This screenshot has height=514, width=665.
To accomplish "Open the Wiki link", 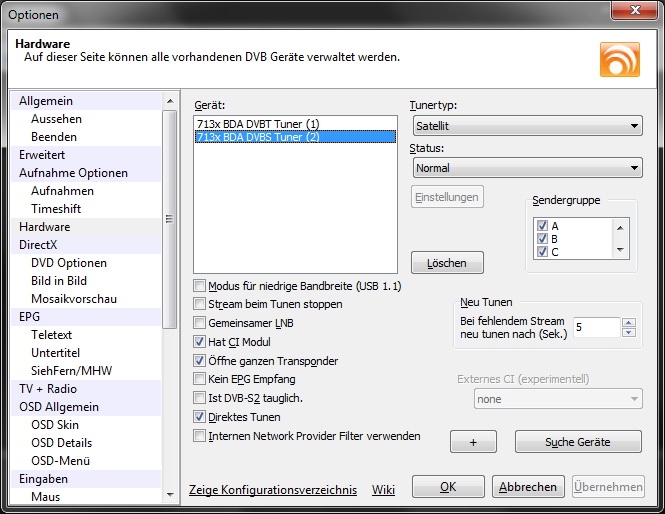I will (x=383, y=489).
